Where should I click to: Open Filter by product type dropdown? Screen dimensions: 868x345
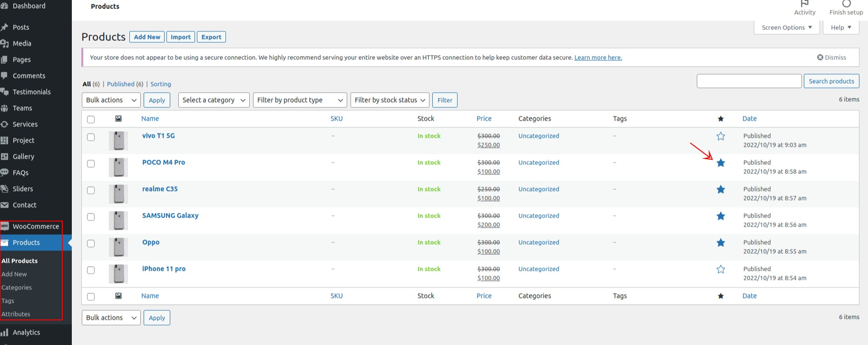[x=300, y=100]
